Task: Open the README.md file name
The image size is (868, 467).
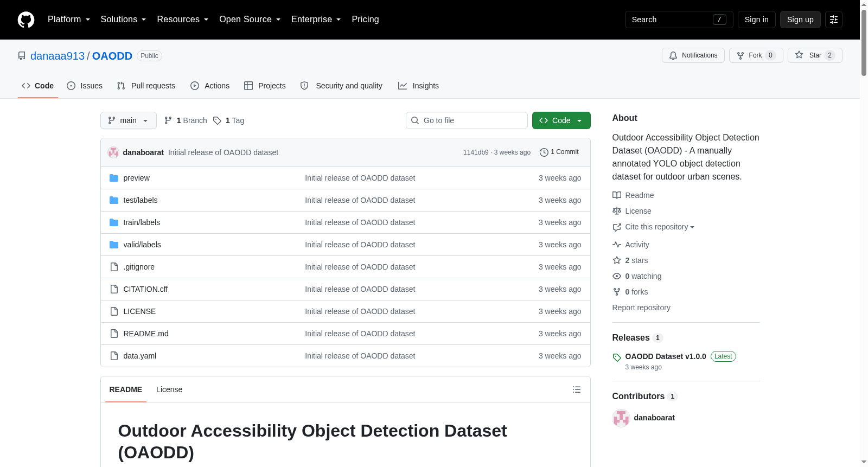Action: point(146,334)
